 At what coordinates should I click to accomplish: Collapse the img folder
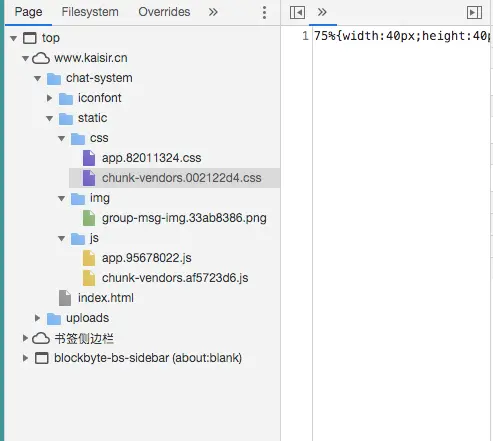[62, 198]
